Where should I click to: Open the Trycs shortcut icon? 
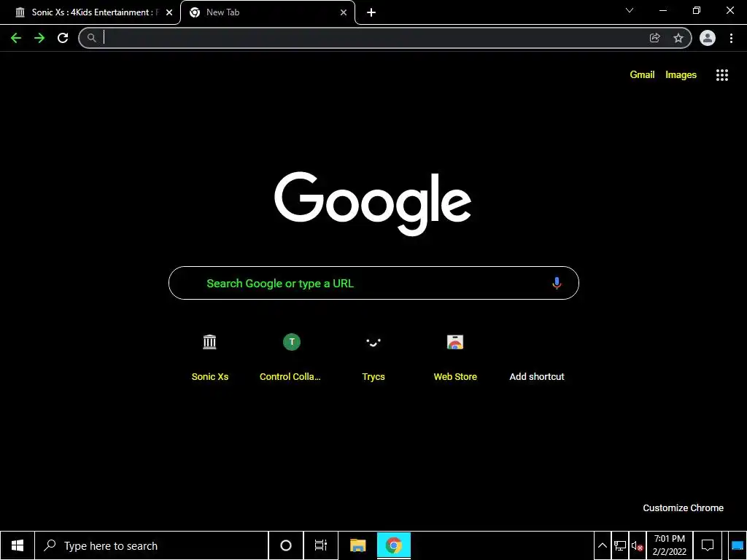click(x=373, y=342)
